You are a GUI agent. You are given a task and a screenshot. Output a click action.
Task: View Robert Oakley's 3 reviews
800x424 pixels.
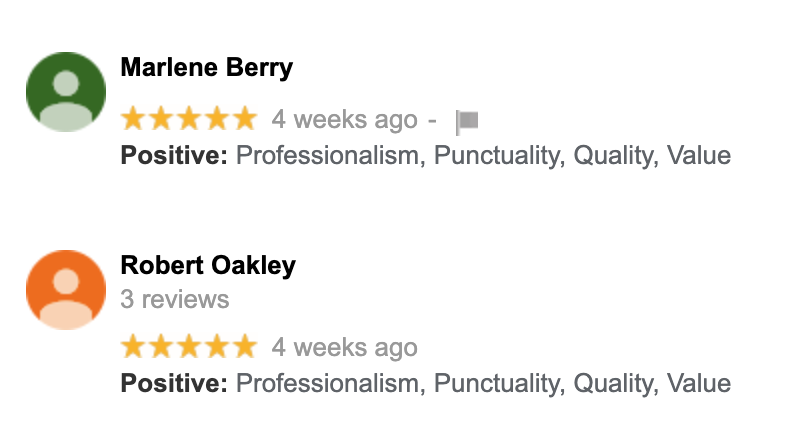[175, 300]
